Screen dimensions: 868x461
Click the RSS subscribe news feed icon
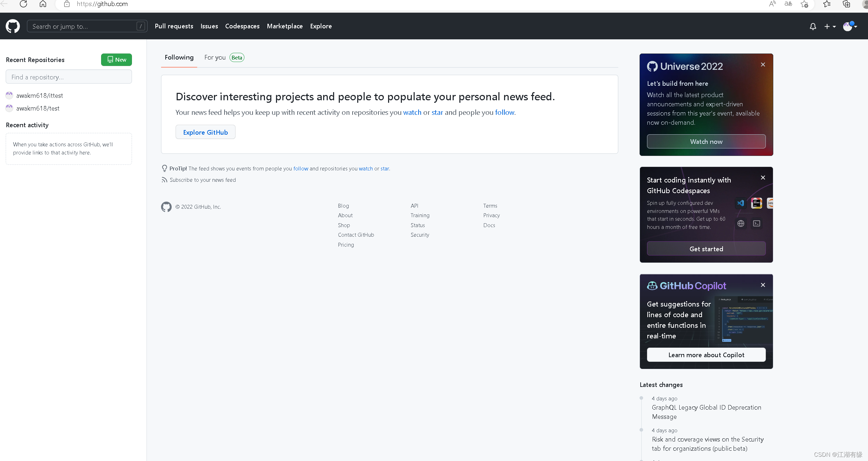coord(165,179)
